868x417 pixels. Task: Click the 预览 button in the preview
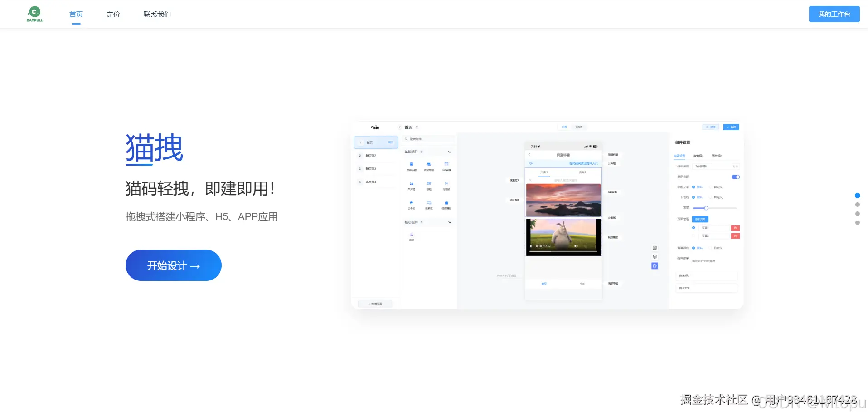click(711, 127)
